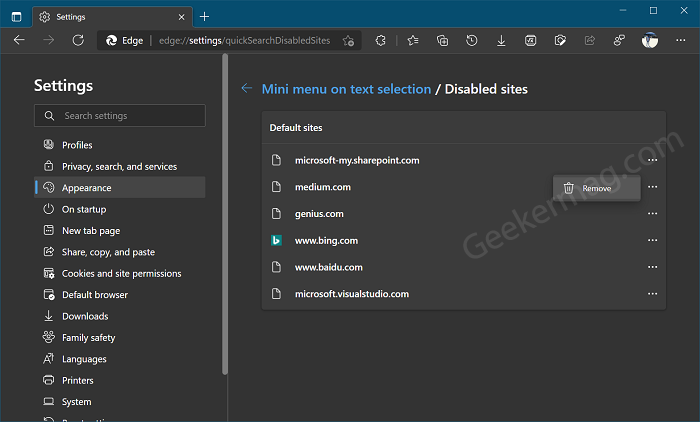
Task: Click the Default sites heading
Action: pos(296,128)
